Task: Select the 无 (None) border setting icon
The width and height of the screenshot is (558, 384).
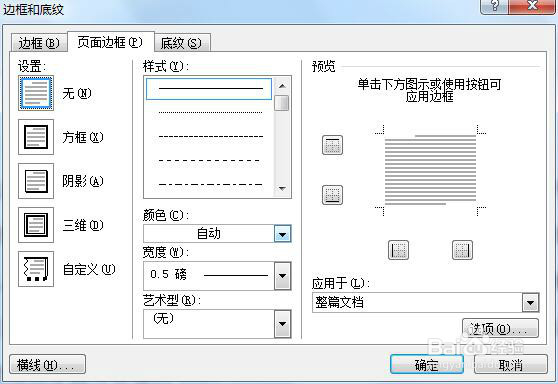Action: click(x=36, y=93)
